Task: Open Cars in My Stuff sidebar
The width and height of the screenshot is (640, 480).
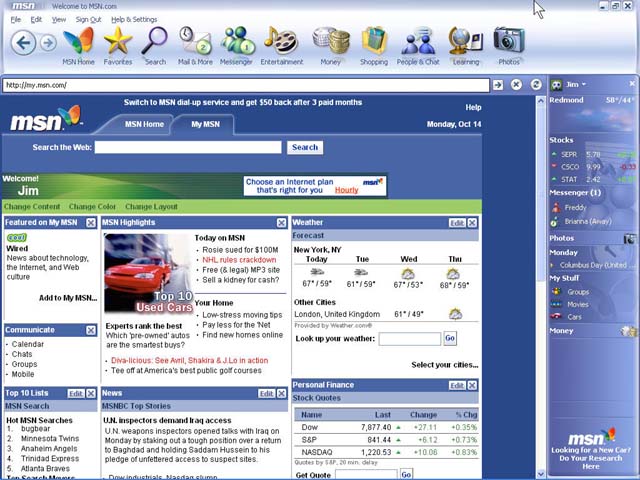Action: 566,317
